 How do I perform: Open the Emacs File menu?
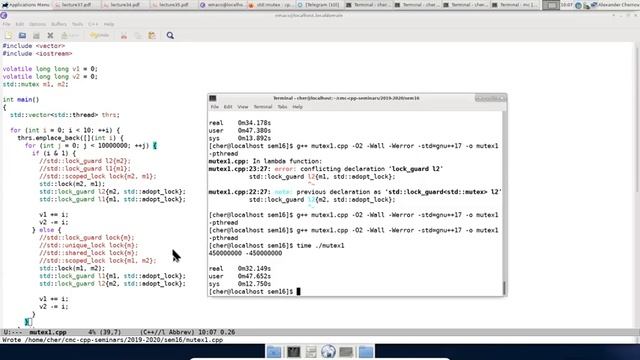pos(7,24)
